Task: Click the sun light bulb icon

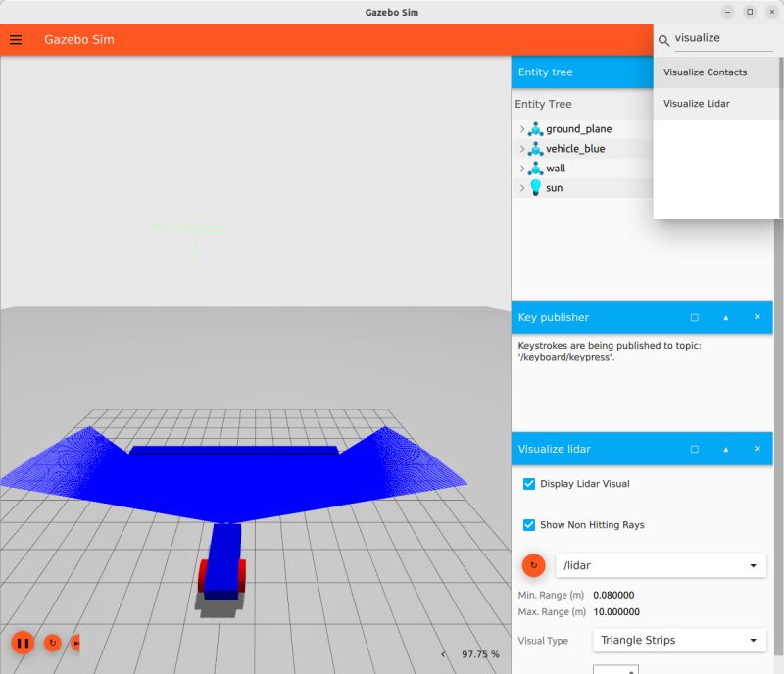Action: pos(534,187)
